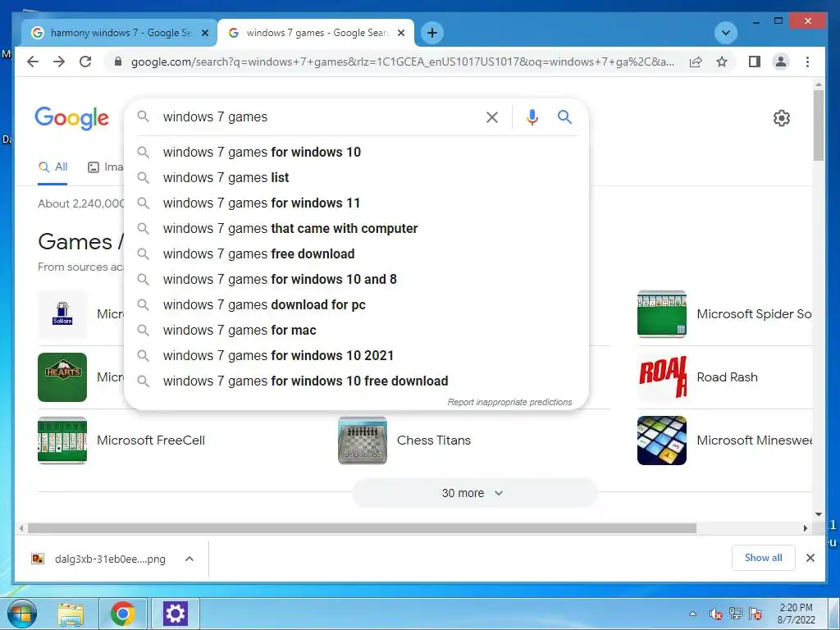Clear the search box text
The width and height of the screenshot is (840, 630).
[492, 117]
